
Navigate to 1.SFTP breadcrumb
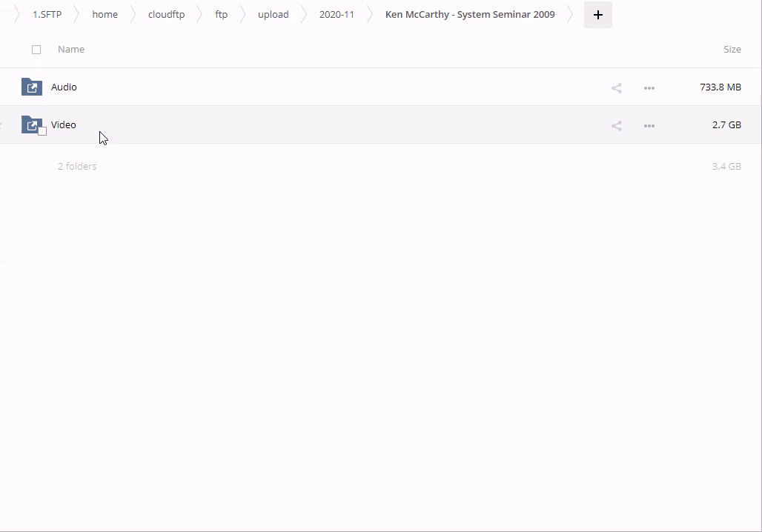pyautogui.click(x=47, y=15)
